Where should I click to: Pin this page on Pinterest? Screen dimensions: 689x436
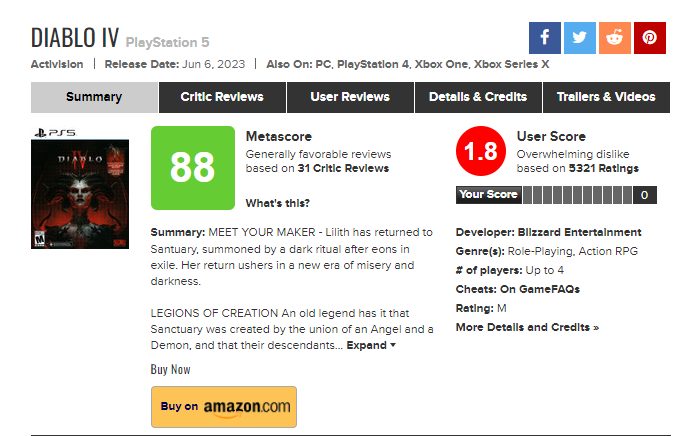(649, 38)
